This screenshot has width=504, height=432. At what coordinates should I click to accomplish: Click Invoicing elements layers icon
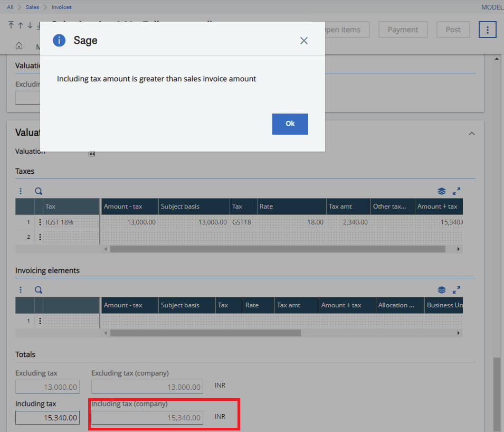442,290
